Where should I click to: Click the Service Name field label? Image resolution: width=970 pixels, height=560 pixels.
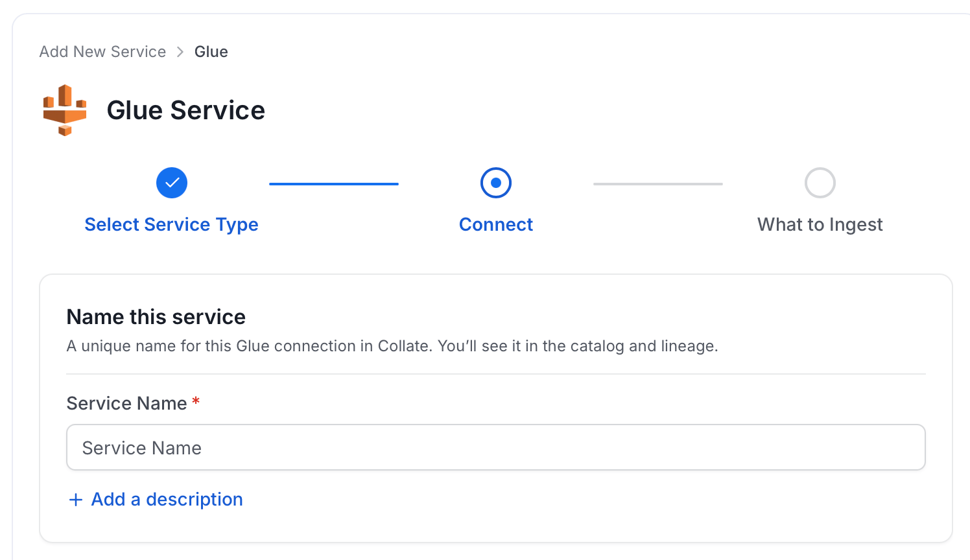tap(127, 403)
